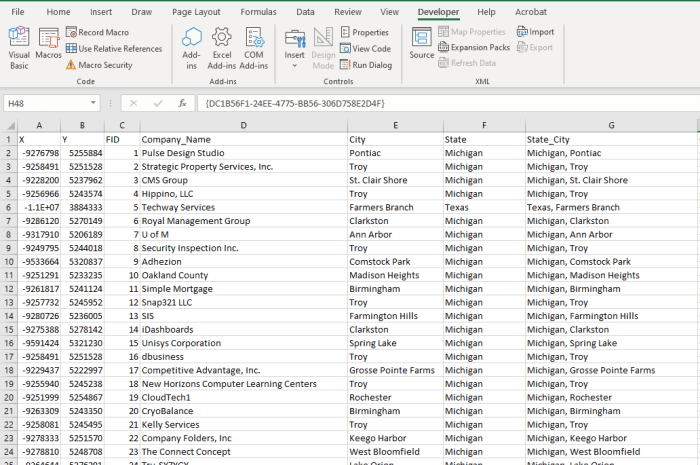This screenshot has width=700, height=465.
Task: Open the Visual Basic editor
Action: (x=19, y=47)
